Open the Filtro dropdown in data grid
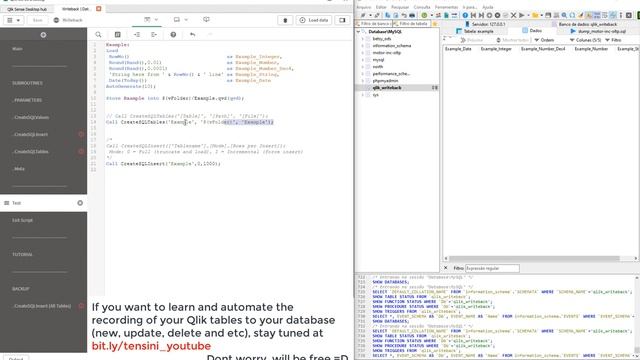The width and height of the screenshot is (640, 360). (613, 40)
